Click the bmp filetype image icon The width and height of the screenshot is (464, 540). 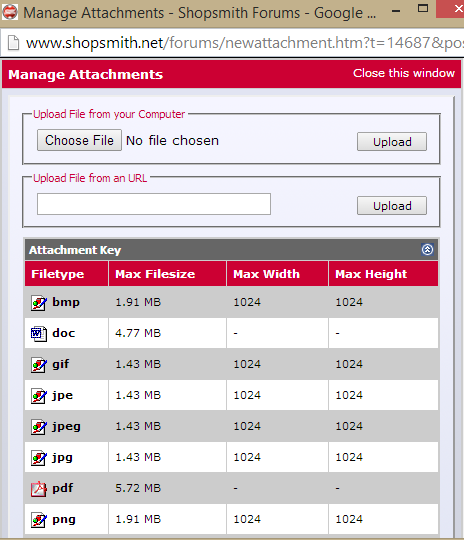click(x=39, y=303)
